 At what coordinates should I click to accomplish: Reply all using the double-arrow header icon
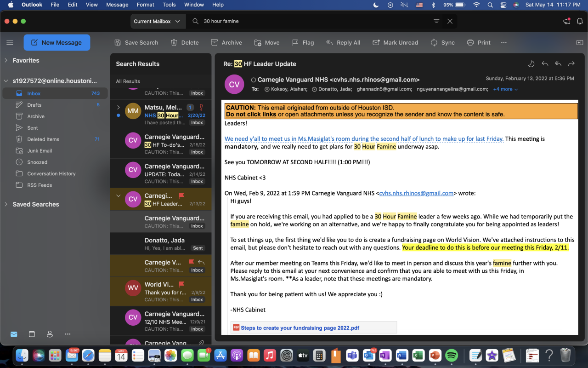(558, 64)
